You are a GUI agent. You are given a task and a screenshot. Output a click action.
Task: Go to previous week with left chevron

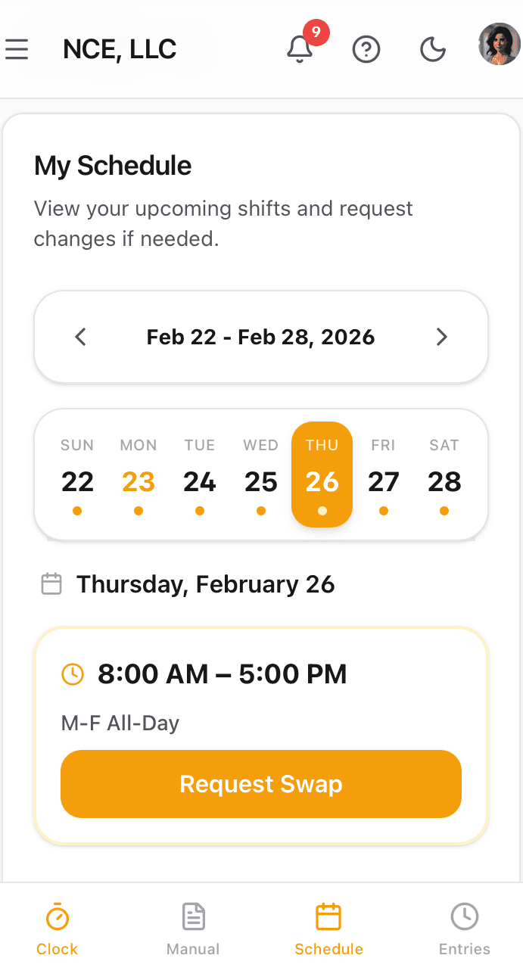(x=80, y=337)
